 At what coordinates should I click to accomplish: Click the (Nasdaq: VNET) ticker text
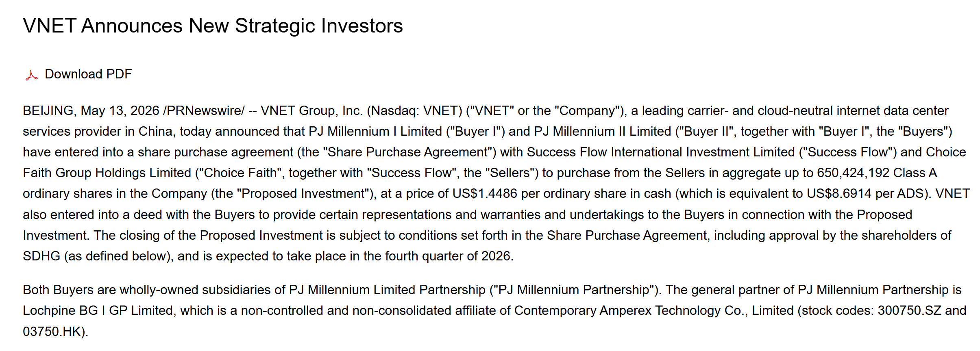click(x=414, y=111)
